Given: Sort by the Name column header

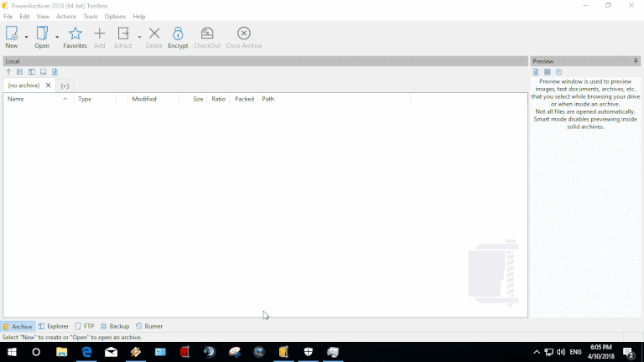Looking at the screenshot, I should coord(39,99).
